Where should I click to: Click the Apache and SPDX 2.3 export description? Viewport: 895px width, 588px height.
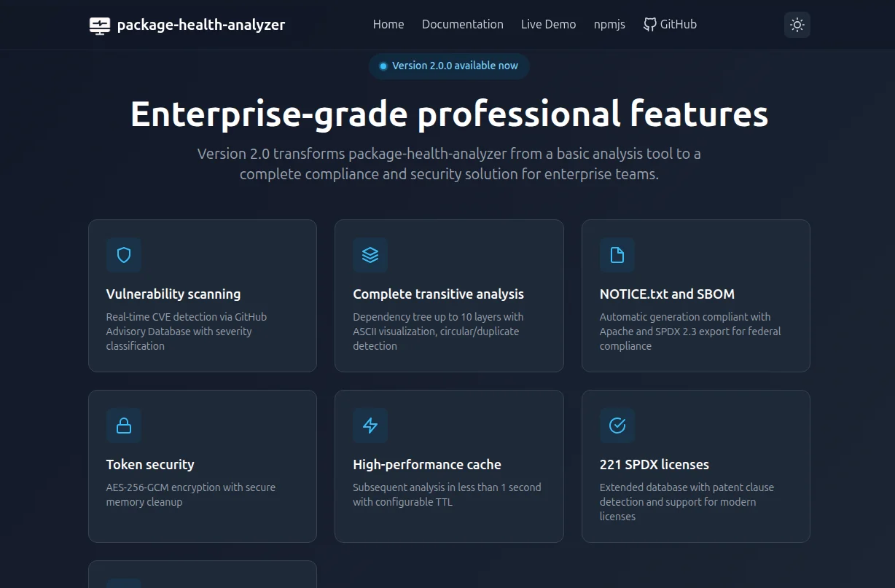point(689,332)
